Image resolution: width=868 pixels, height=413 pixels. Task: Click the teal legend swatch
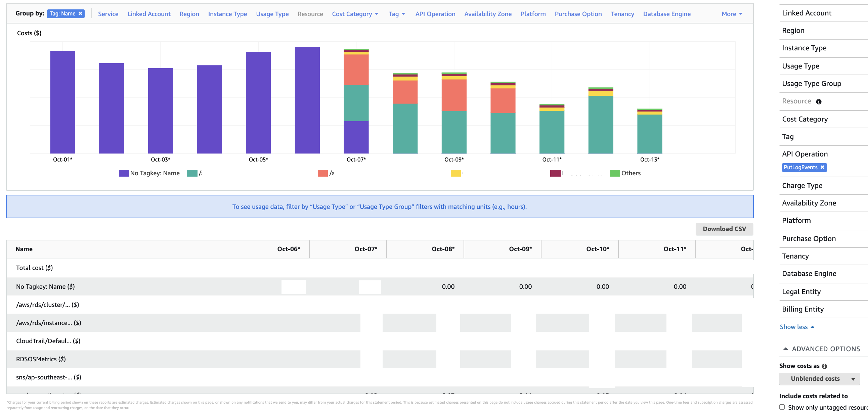pyautogui.click(x=192, y=173)
